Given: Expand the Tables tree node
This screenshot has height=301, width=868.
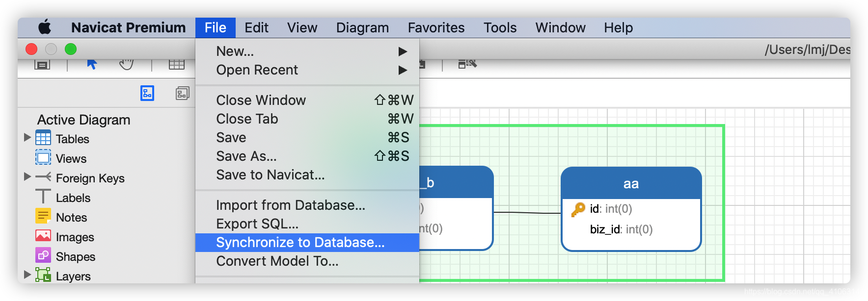Looking at the screenshot, I should 27,138.
